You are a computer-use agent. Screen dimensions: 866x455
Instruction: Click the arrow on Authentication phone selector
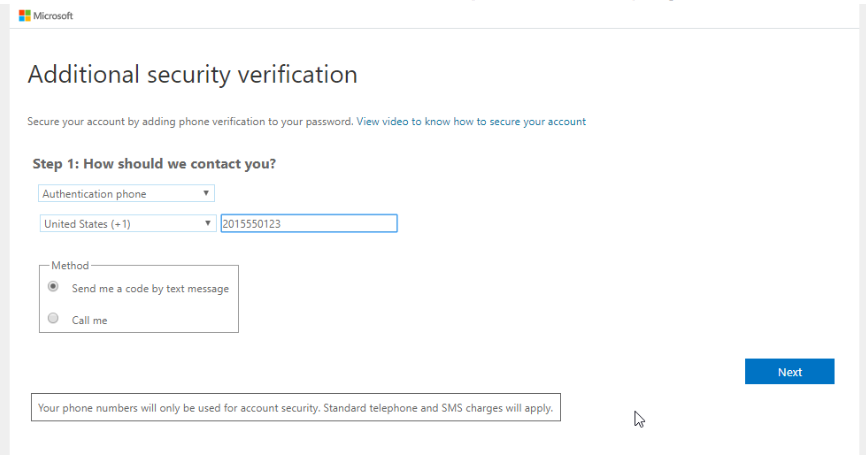(205, 194)
